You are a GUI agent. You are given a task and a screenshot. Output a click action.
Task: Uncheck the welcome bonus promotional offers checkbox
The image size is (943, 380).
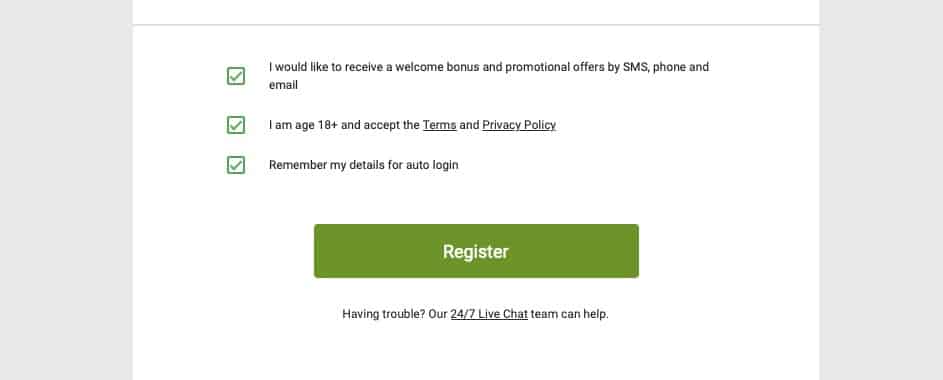[236, 76]
